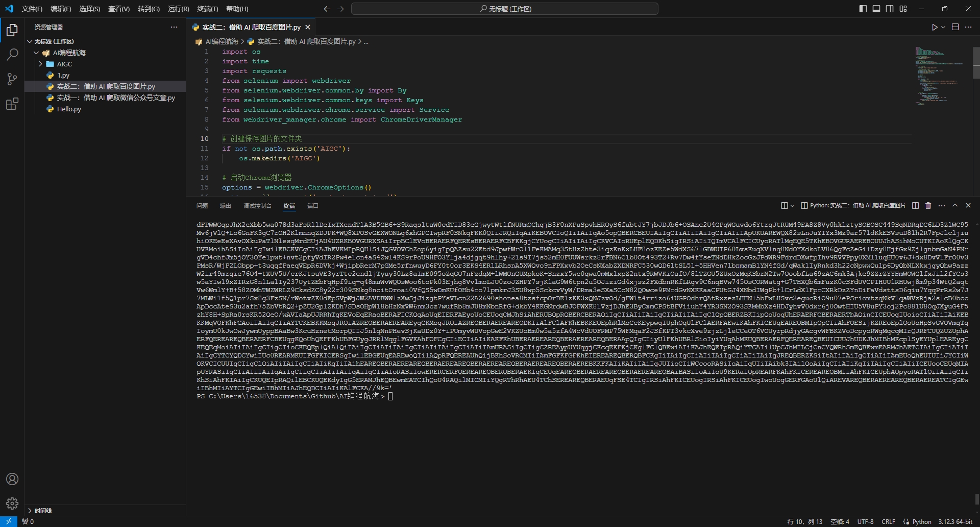
Task: Open the 文件(F) menu
Action: coord(32,9)
